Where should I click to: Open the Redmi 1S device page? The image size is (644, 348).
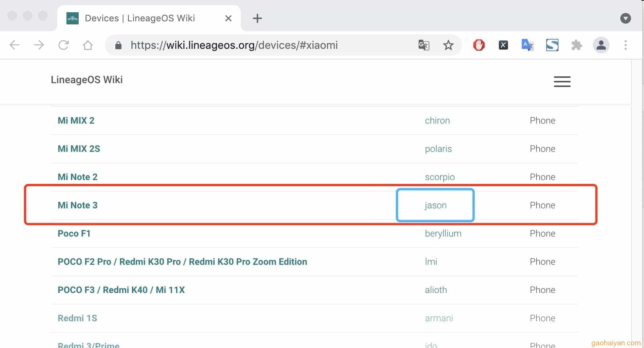pyautogui.click(x=77, y=318)
